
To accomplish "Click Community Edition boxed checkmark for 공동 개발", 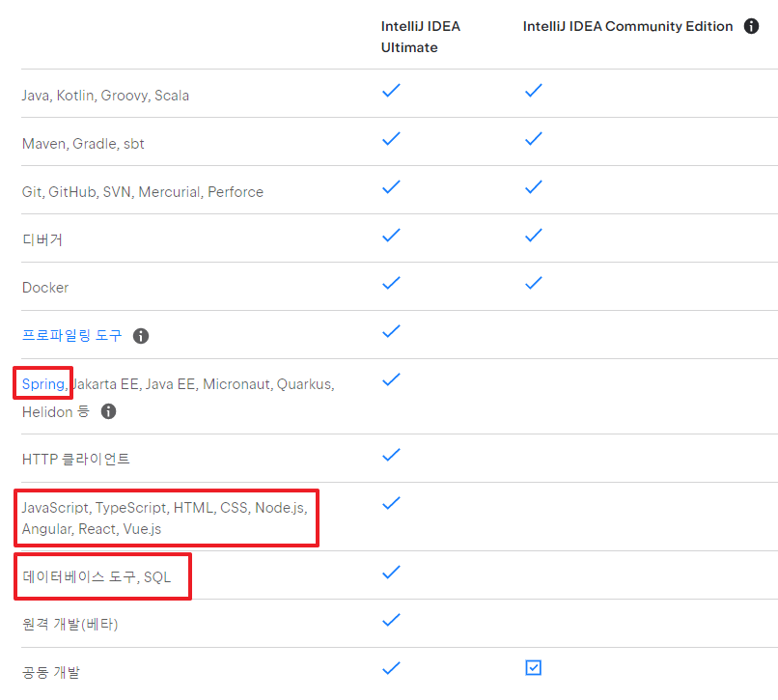I will pyautogui.click(x=534, y=668).
